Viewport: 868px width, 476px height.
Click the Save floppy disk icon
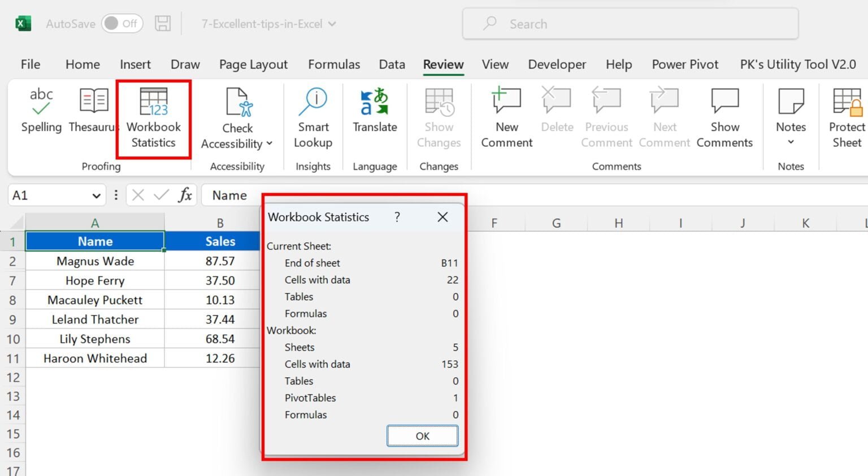163,23
